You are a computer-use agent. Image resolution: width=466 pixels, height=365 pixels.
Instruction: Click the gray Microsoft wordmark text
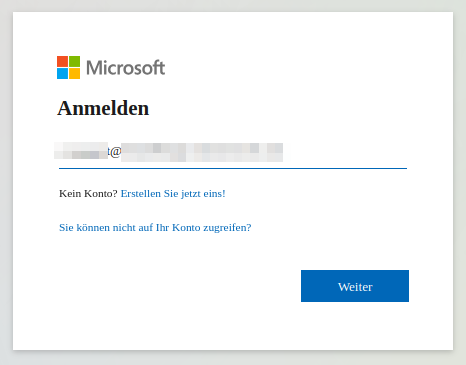point(125,68)
